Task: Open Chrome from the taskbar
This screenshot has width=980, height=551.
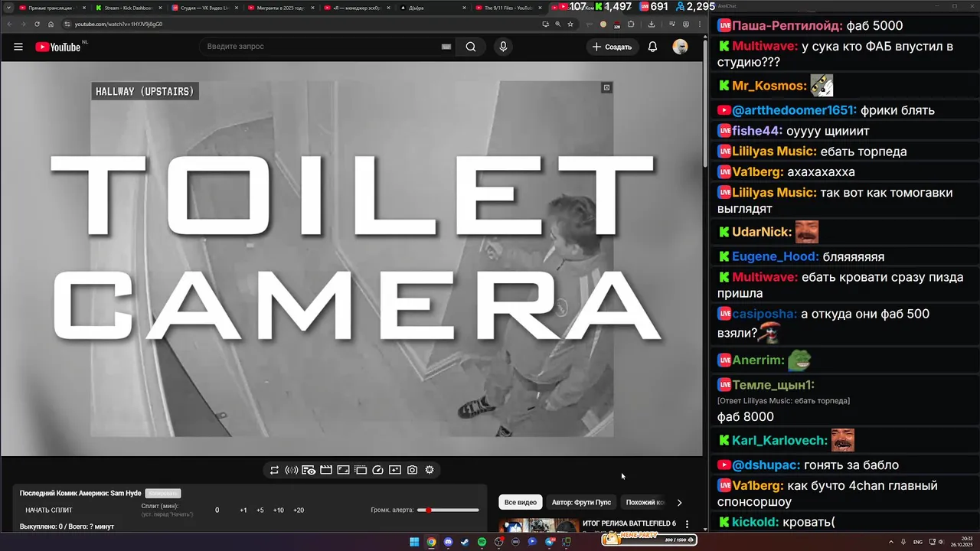Action: point(431,542)
